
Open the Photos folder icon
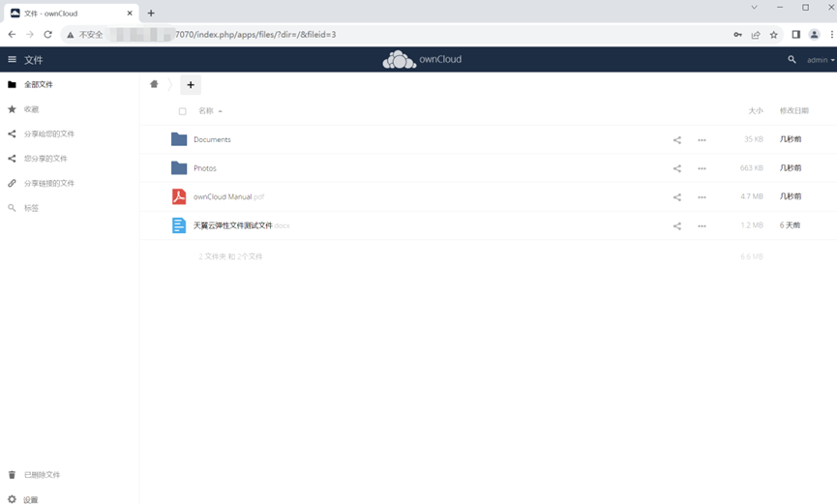[179, 167]
